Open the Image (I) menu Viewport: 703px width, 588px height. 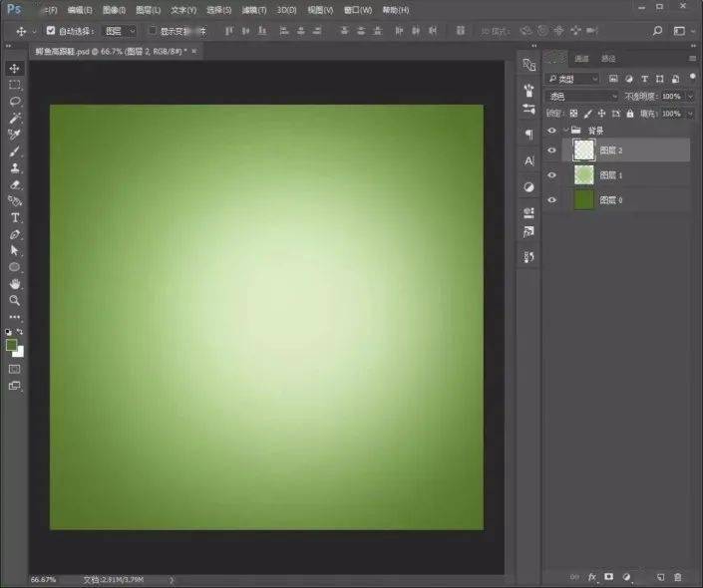tap(114, 10)
